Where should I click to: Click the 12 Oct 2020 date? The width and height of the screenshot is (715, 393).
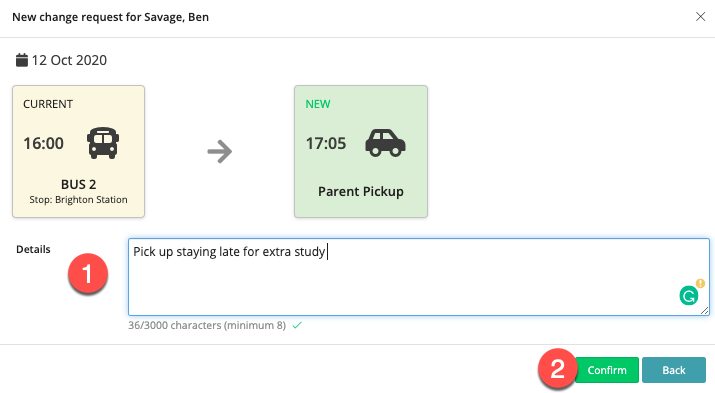[69, 60]
